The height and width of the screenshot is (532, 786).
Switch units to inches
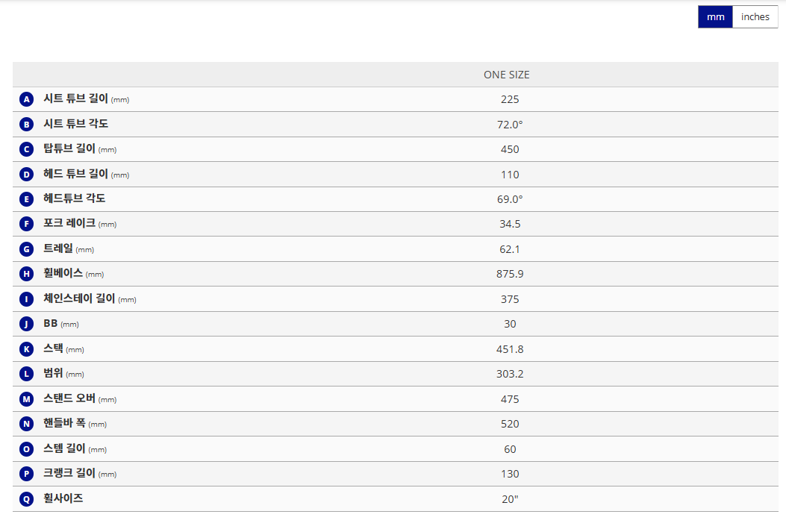(755, 17)
